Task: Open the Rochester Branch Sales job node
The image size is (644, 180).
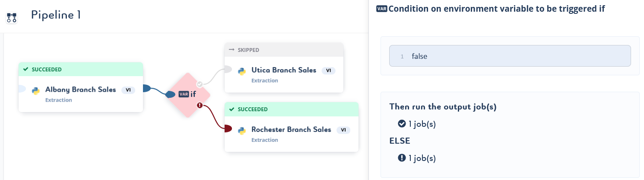Action: [292, 127]
